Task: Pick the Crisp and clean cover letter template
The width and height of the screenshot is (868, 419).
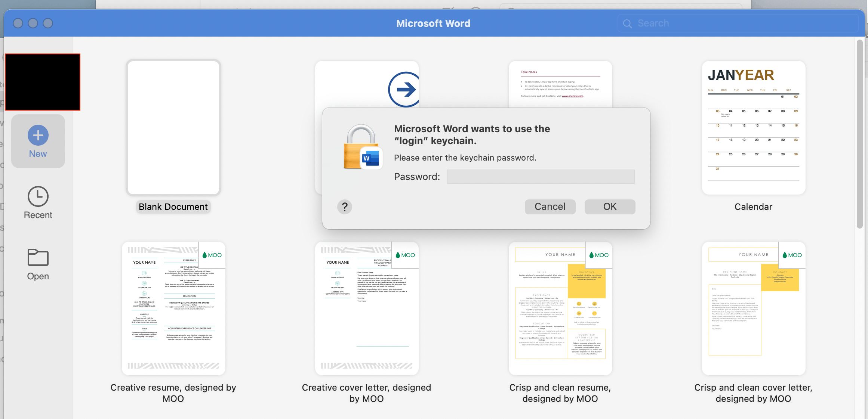Action: pos(753,307)
